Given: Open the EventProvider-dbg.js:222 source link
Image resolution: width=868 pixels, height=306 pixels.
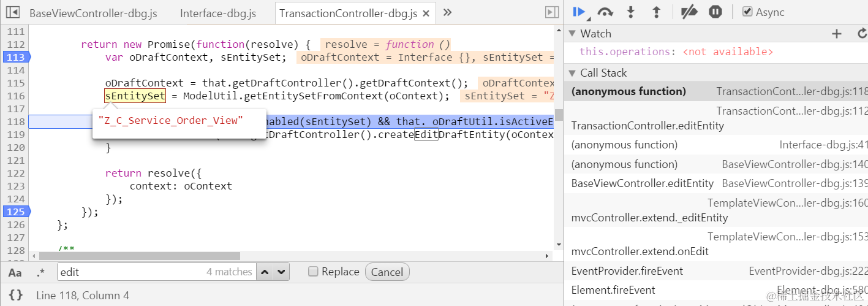Looking at the screenshot, I should tap(808, 271).
